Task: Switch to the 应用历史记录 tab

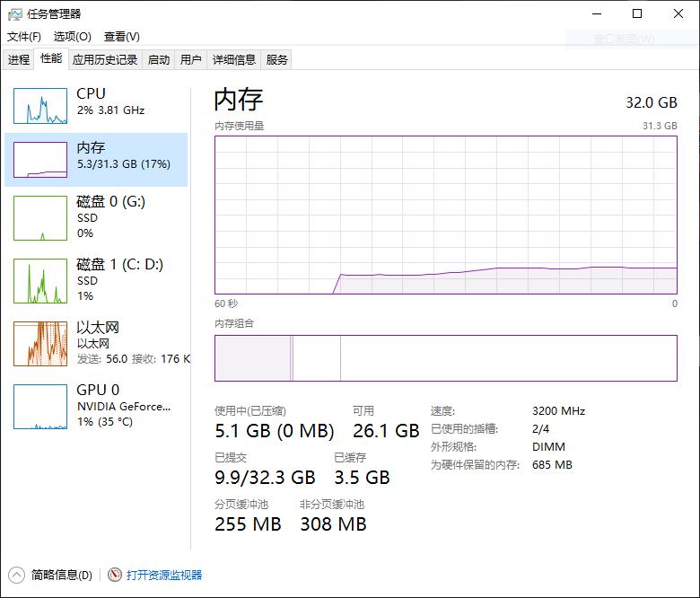Action: tap(105, 60)
